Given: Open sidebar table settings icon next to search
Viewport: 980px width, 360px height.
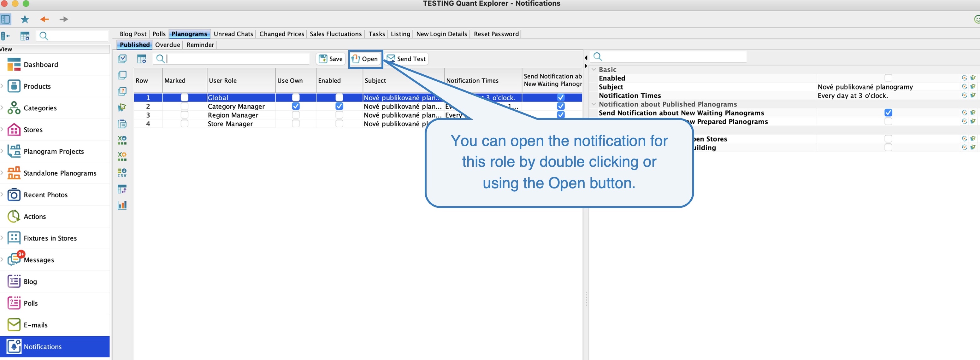Looking at the screenshot, I should tap(25, 36).
